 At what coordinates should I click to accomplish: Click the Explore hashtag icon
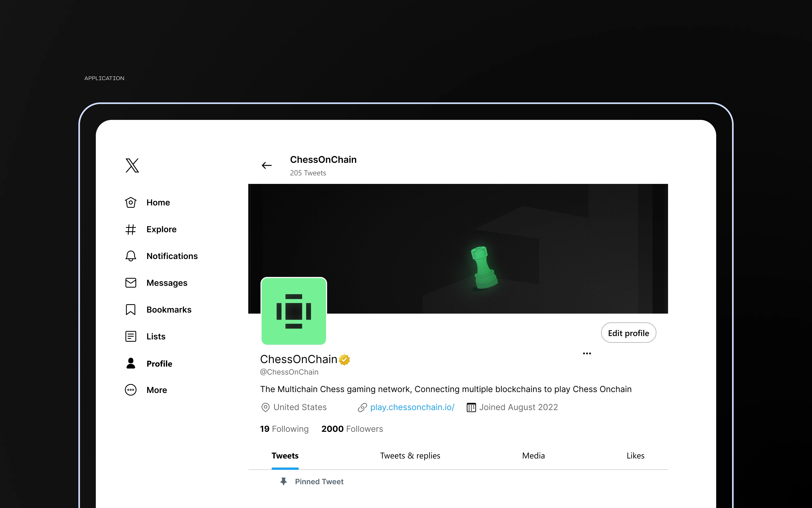point(131,229)
